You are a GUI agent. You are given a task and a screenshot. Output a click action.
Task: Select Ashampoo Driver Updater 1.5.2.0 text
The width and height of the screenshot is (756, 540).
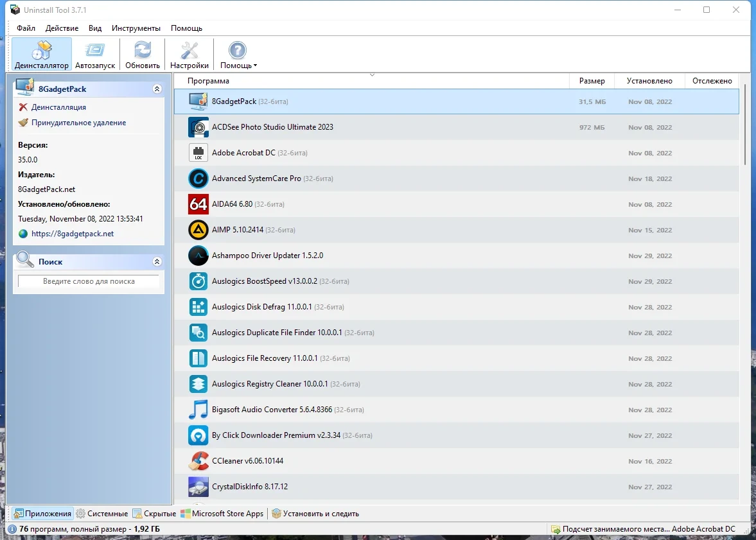click(x=268, y=256)
